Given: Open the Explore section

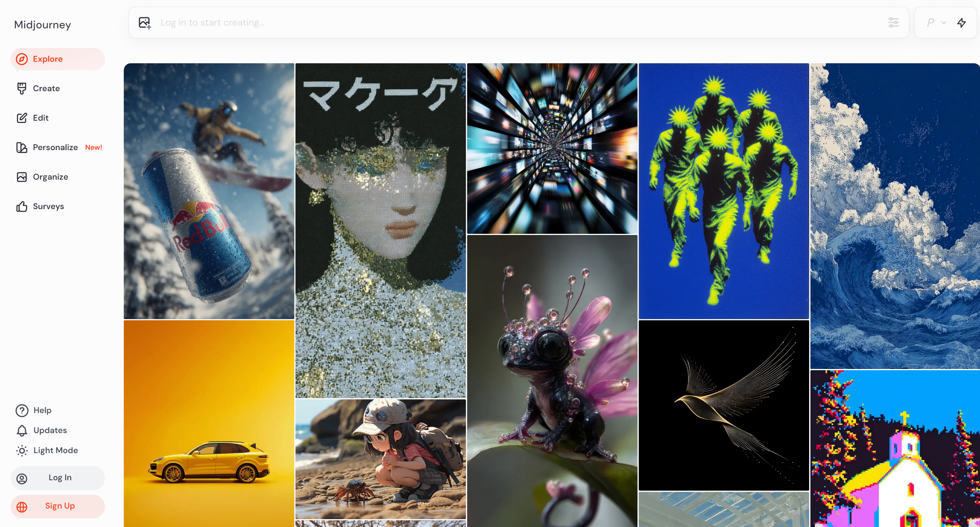Looking at the screenshot, I should click(x=58, y=59).
